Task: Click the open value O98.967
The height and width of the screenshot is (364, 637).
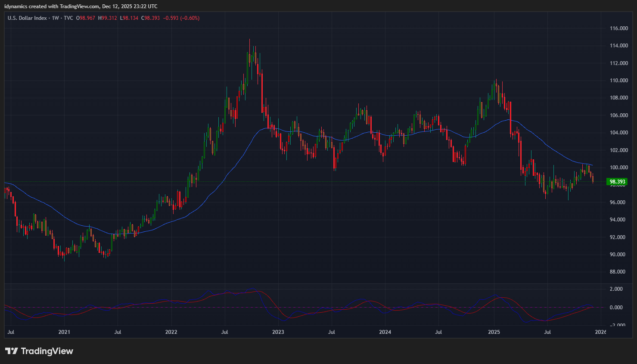Action: (x=86, y=18)
